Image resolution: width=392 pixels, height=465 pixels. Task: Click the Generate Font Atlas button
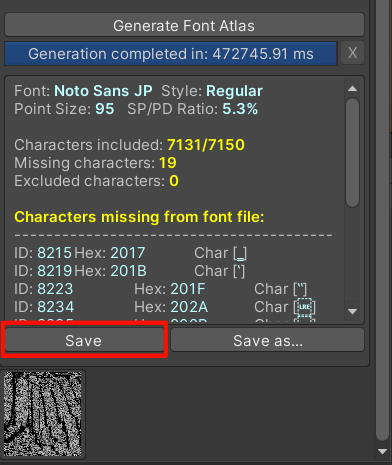[x=184, y=25]
